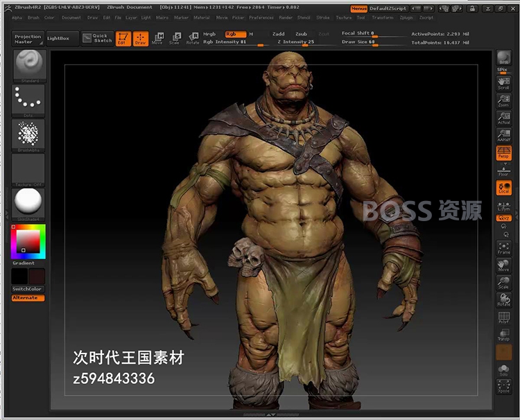520x420 pixels.
Task: Open the Alpha menu
Action: pos(17,17)
